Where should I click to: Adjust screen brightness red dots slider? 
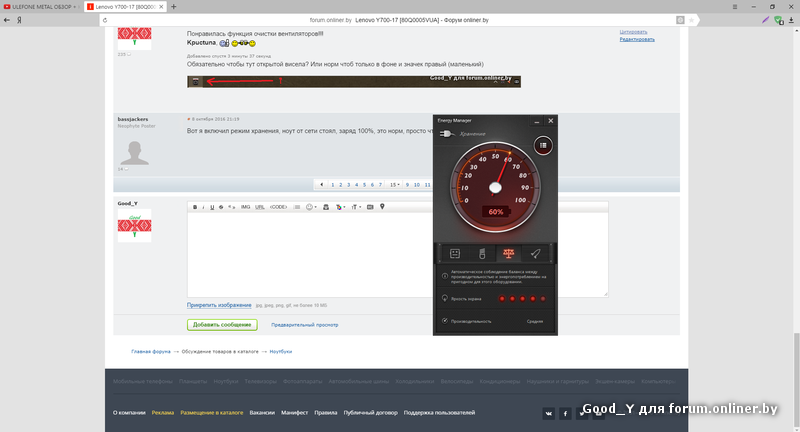pyautogui.click(x=522, y=298)
